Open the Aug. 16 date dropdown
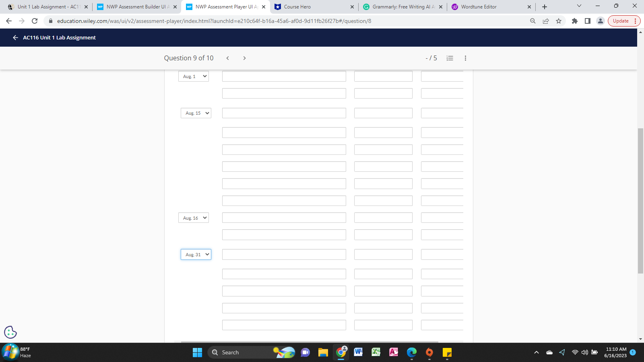Screen dimensions: 644x362 pyautogui.click(x=194, y=218)
